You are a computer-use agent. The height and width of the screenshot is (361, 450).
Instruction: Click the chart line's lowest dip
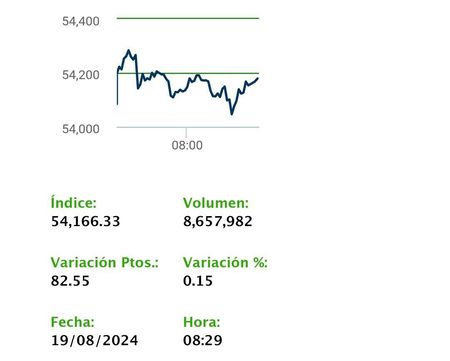(x=232, y=114)
